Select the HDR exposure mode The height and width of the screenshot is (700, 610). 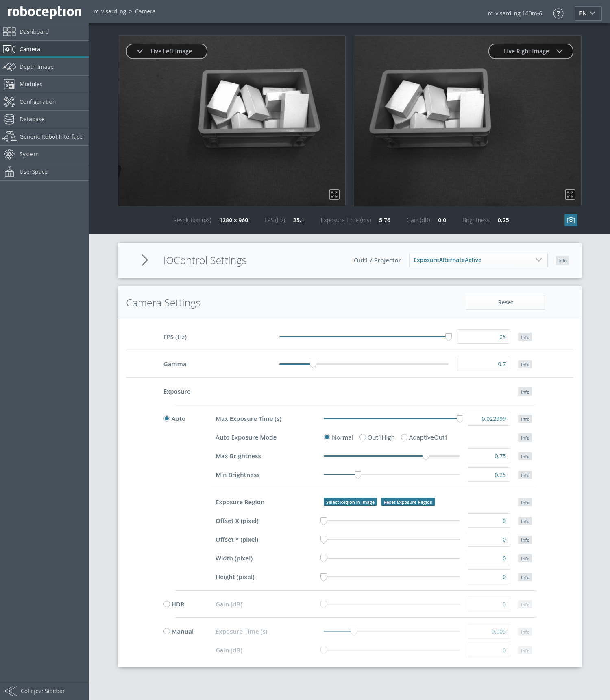click(x=167, y=604)
